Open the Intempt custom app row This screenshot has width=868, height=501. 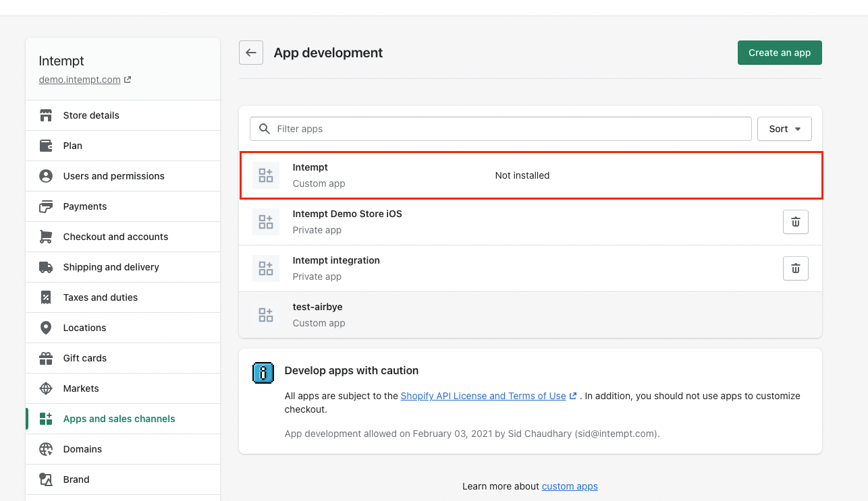[x=531, y=175]
